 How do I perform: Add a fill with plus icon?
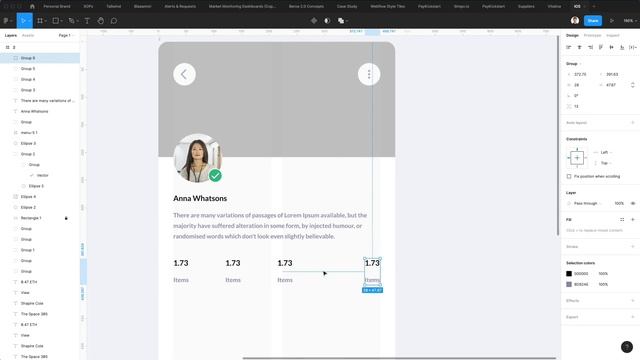point(633,220)
